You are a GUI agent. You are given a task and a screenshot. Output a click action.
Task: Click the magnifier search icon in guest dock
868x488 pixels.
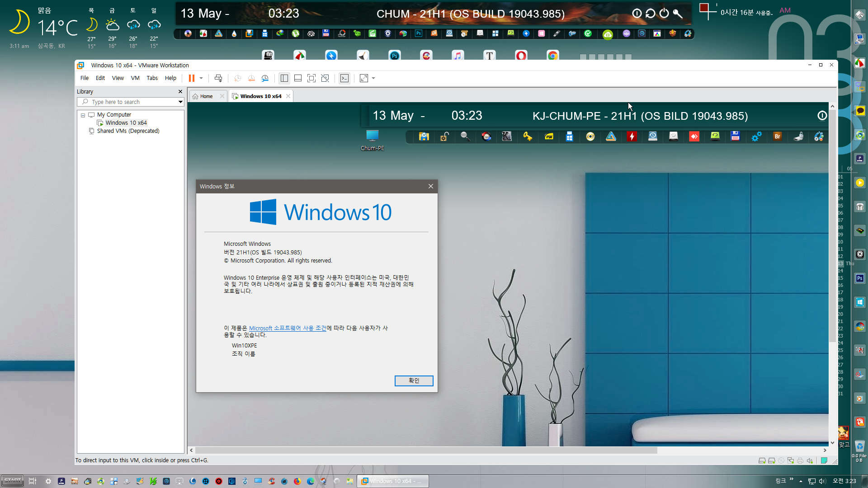coord(465,136)
